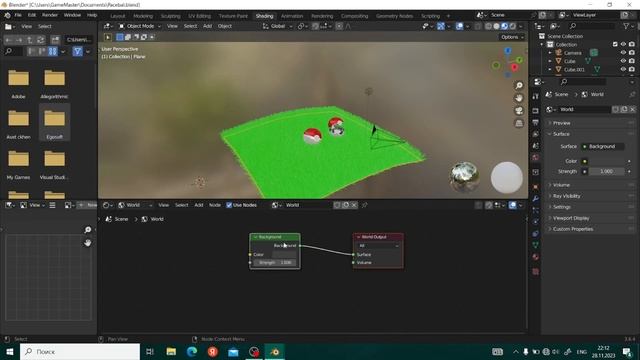This screenshot has width=640, height=360.
Task: Open the Node menu in node editor
Action: 215,205
